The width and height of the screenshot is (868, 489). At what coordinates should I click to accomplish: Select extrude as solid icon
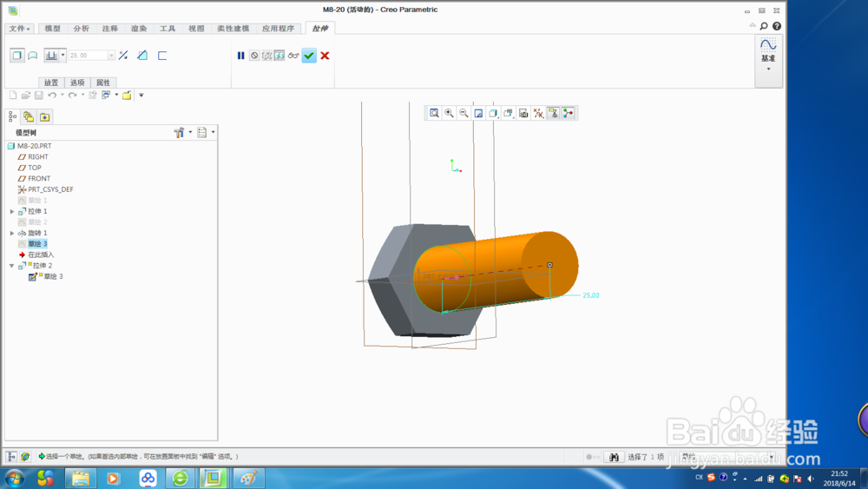pyautogui.click(x=17, y=56)
